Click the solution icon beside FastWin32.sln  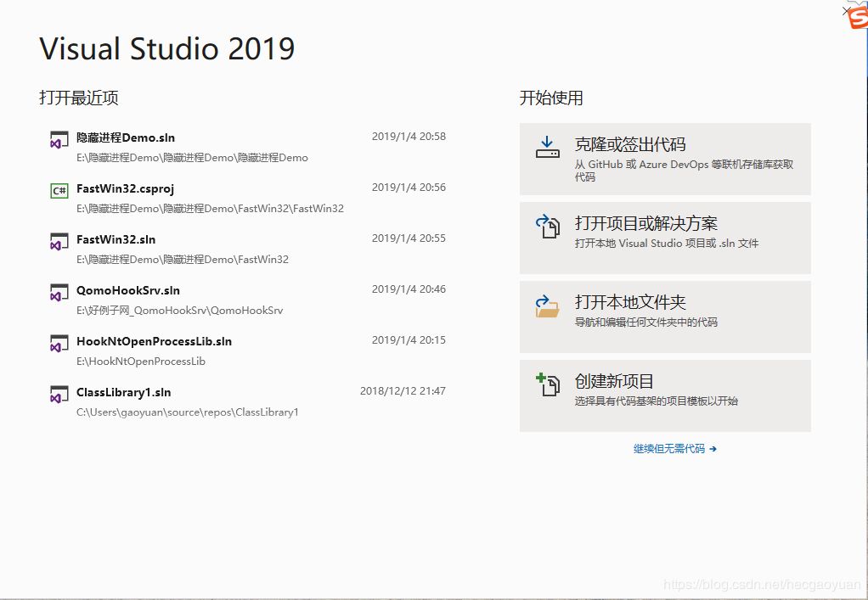[x=59, y=242]
